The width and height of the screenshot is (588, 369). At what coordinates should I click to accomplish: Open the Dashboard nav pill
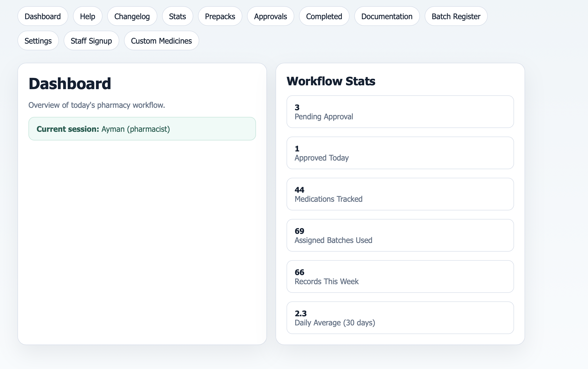point(43,16)
